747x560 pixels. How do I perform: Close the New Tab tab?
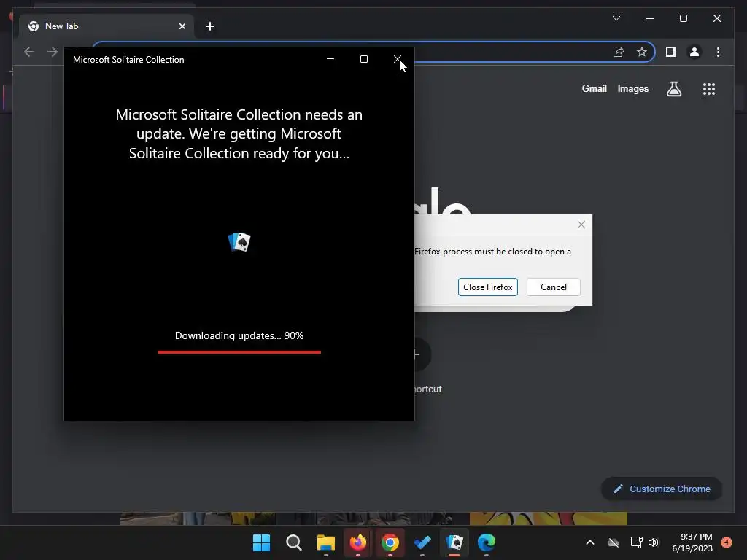[x=182, y=26]
